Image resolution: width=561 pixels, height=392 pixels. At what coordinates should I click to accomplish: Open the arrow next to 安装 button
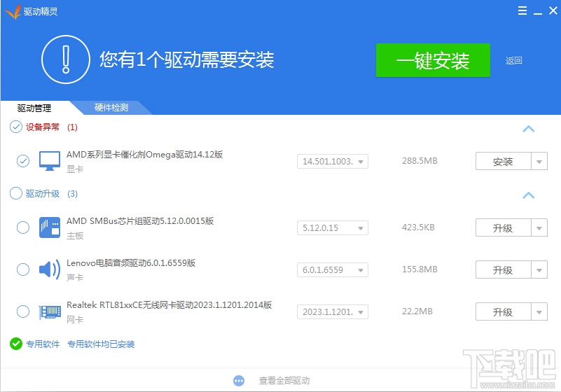(539, 162)
